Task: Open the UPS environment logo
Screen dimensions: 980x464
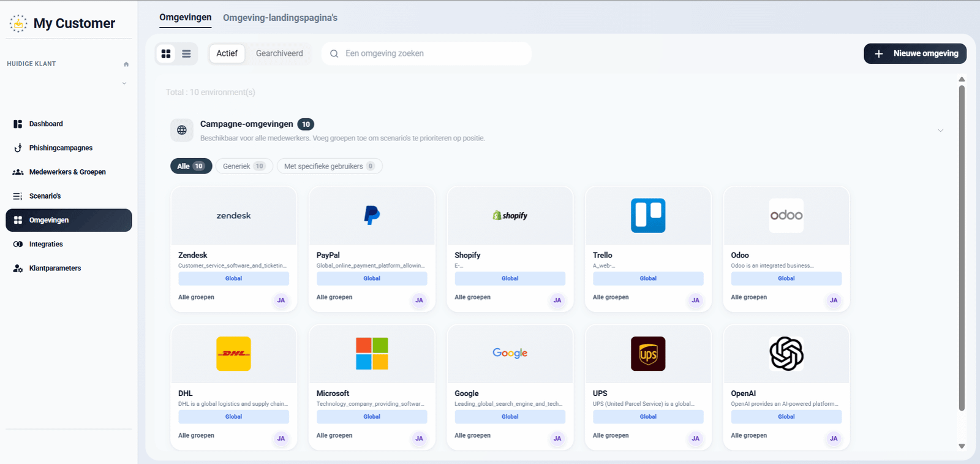Action: pos(648,354)
